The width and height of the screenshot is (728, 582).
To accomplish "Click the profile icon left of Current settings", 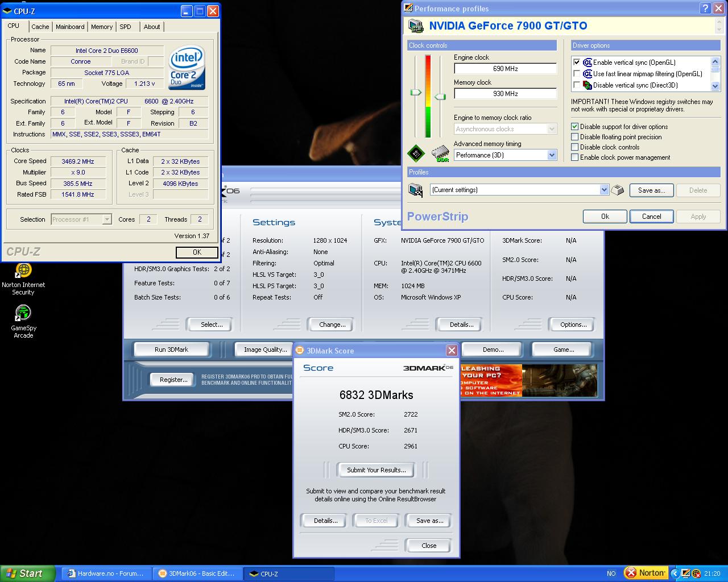I will pos(416,190).
